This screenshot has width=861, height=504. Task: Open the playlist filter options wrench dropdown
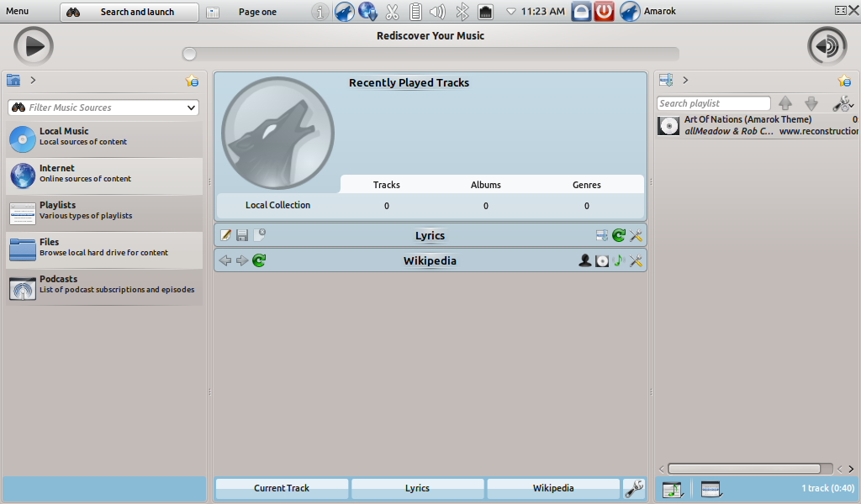(x=842, y=103)
